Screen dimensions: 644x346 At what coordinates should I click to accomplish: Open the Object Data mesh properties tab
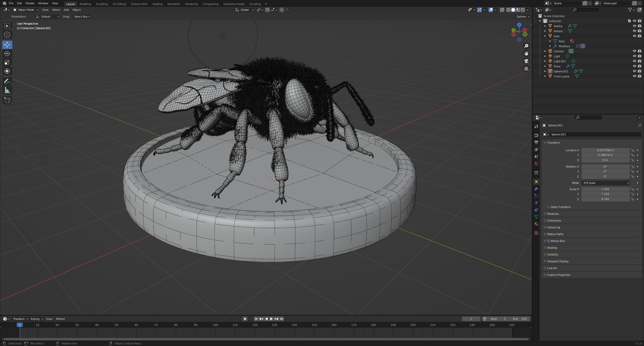536,217
